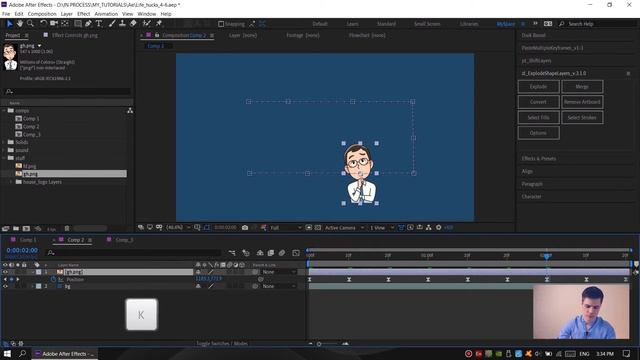Go to the previous Position keyframe

pos(5,280)
